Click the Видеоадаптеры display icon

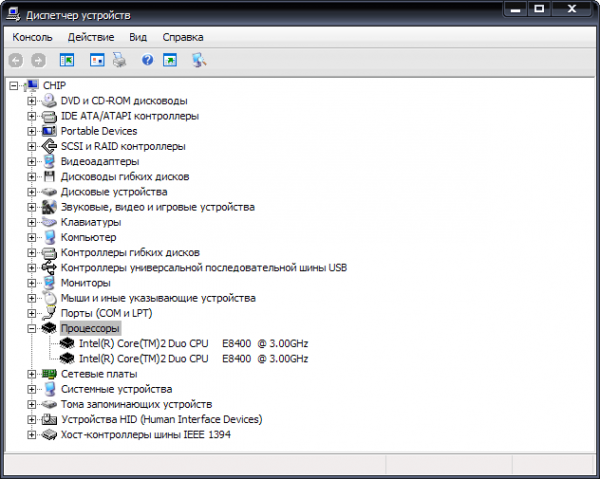coord(49,161)
